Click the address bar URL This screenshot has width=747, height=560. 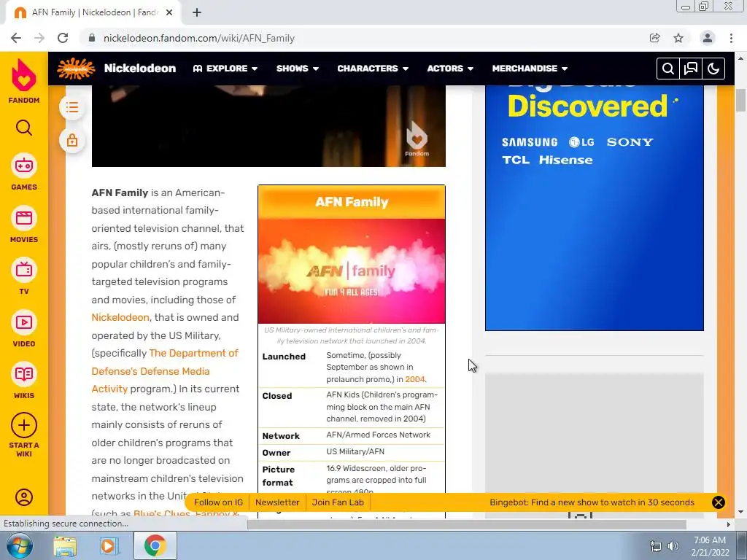(x=199, y=38)
